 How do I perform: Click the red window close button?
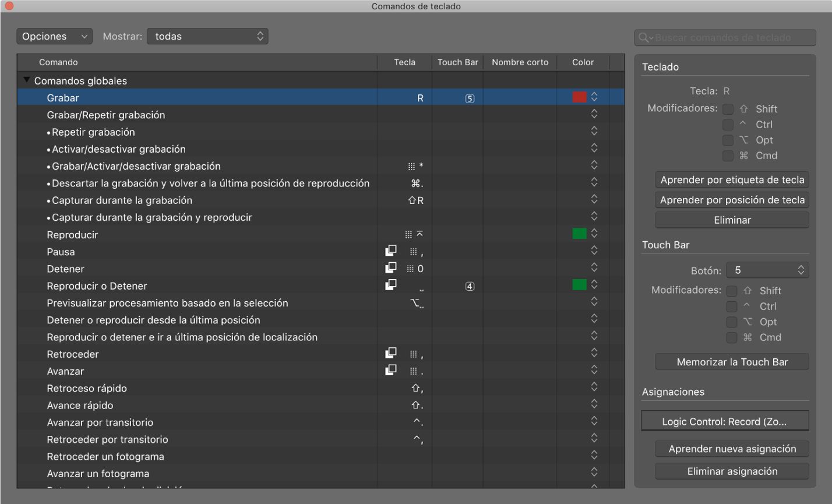(9, 6)
